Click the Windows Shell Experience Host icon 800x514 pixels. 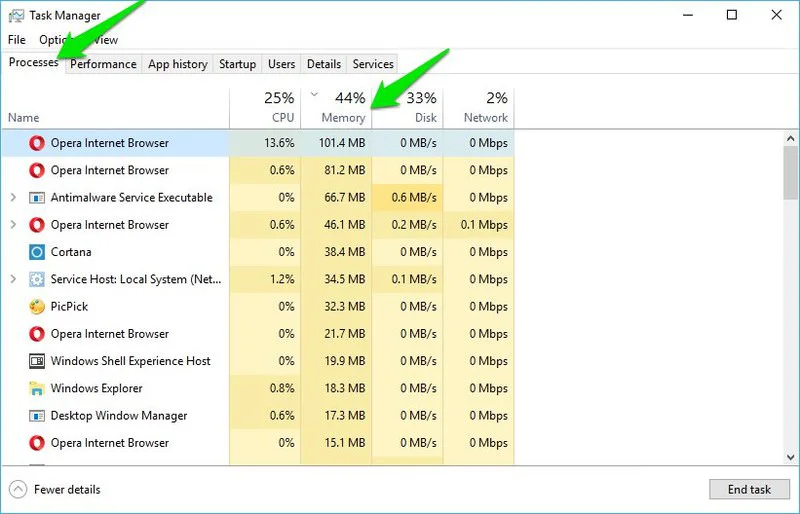[37, 361]
